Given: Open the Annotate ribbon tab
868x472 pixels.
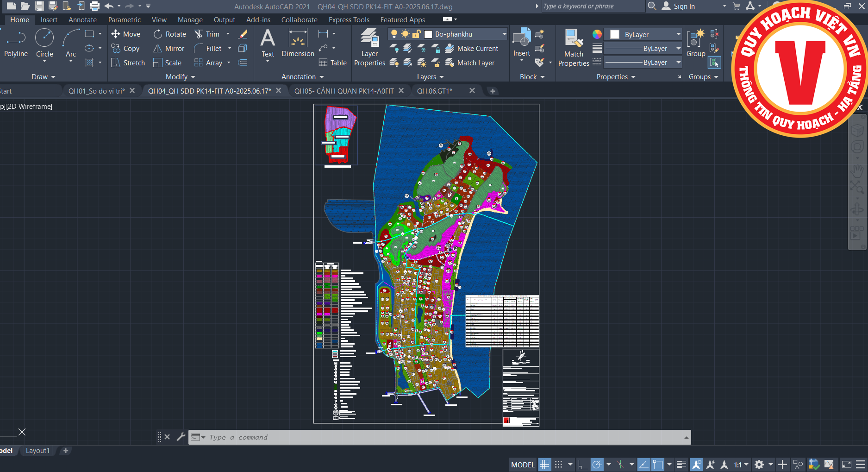Looking at the screenshot, I should (x=82, y=20).
